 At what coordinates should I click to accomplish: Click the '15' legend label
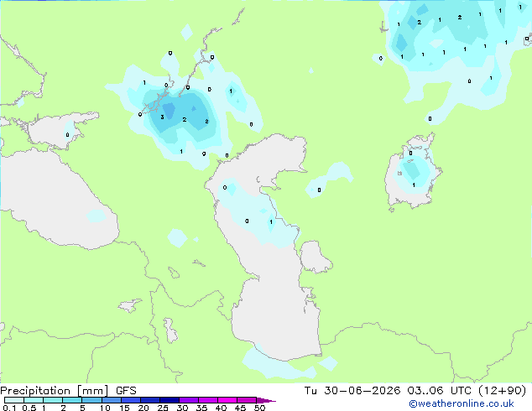[x=124, y=408]
